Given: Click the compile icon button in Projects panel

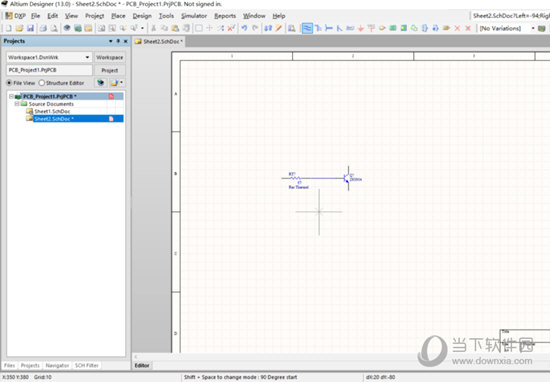Looking at the screenshot, I should [x=101, y=83].
